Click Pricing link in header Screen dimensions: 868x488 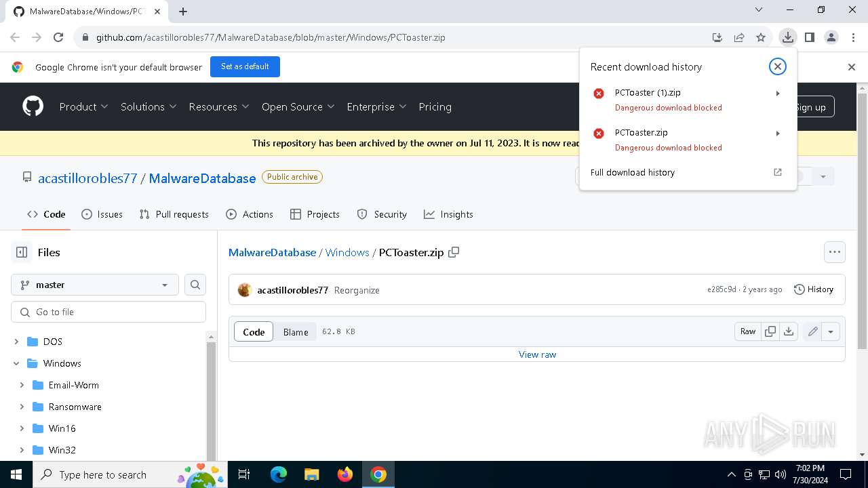click(x=435, y=106)
